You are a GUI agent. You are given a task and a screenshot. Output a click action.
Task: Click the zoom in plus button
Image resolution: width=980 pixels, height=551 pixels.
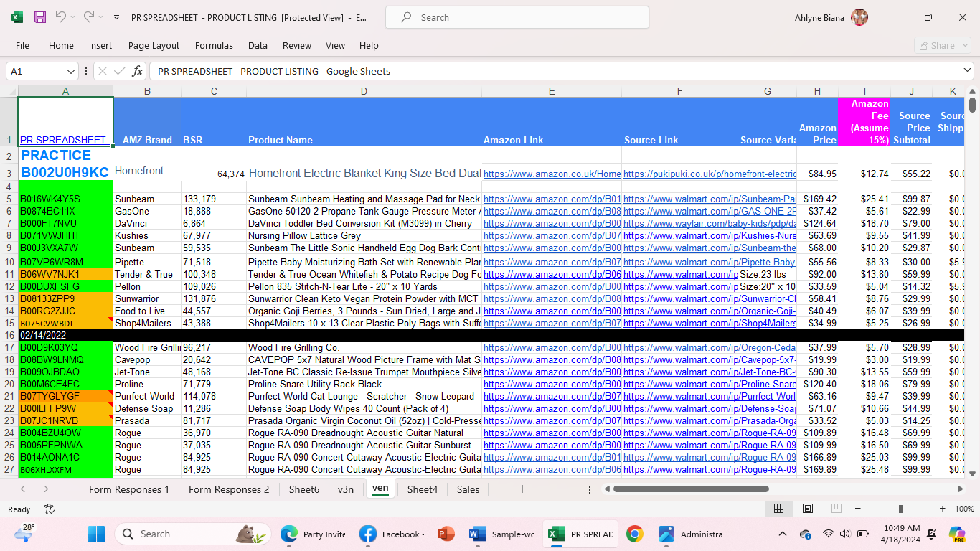click(942, 509)
